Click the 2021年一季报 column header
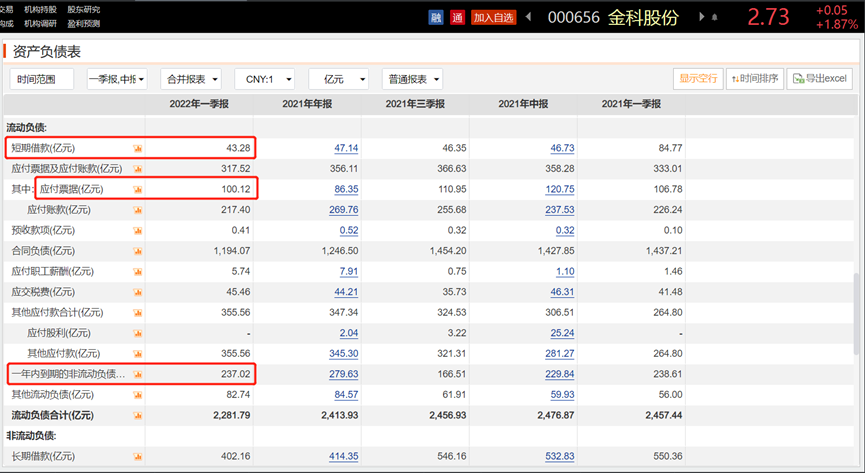Screen dimensions: 865x473 631,104
